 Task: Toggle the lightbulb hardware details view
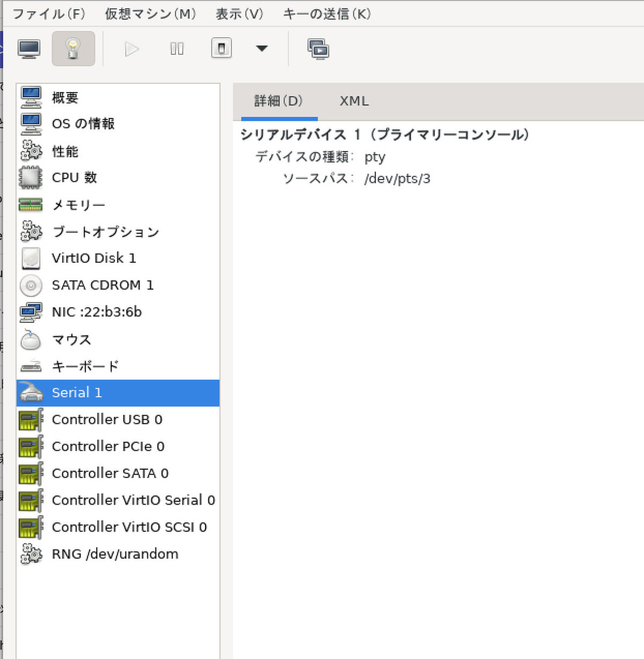click(73, 48)
